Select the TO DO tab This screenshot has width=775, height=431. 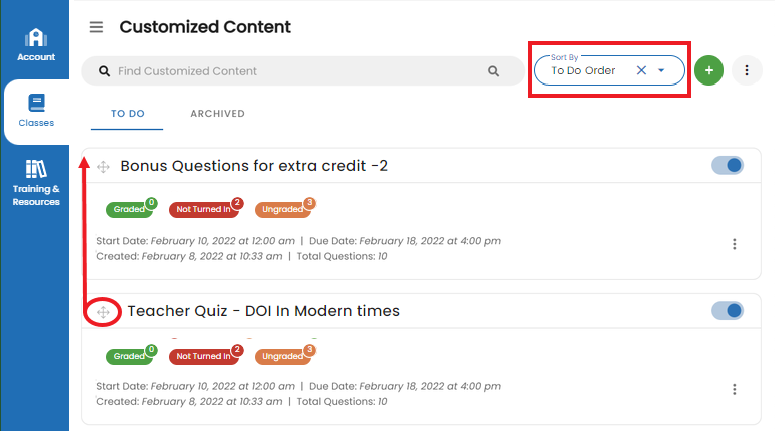coord(128,114)
